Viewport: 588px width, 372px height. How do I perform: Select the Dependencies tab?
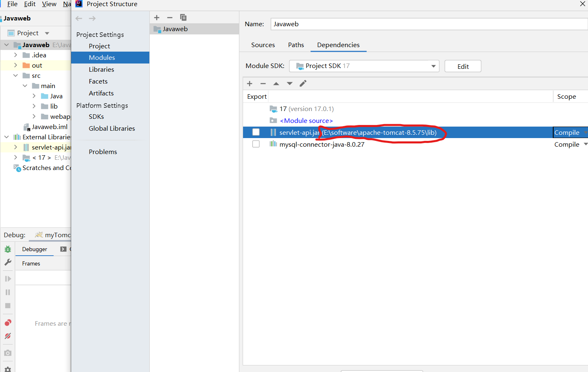point(338,45)
